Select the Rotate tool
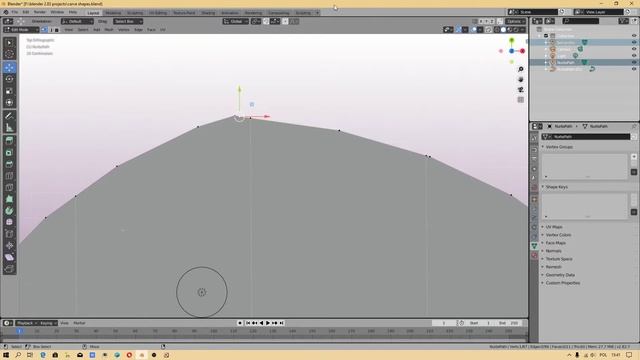 point(9,79)
